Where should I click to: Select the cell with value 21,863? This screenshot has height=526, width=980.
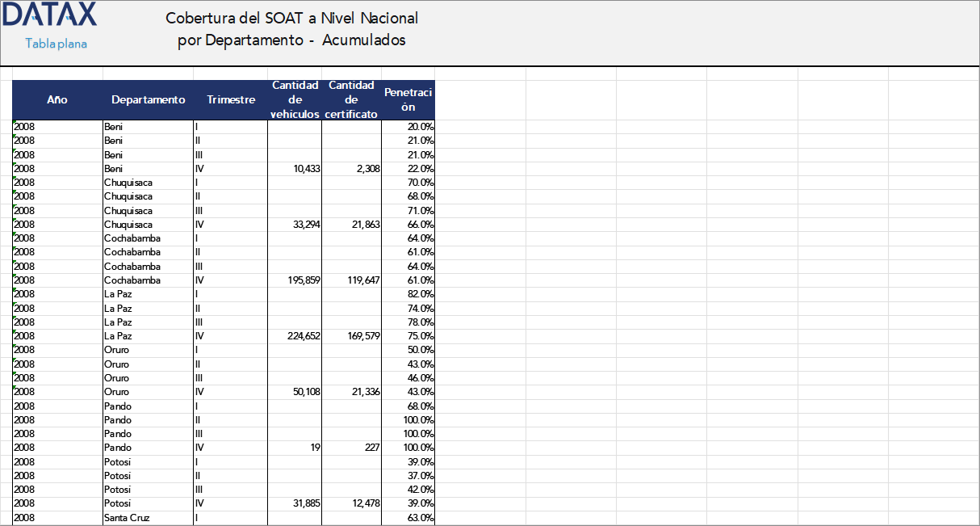click(x=351, y=225)
